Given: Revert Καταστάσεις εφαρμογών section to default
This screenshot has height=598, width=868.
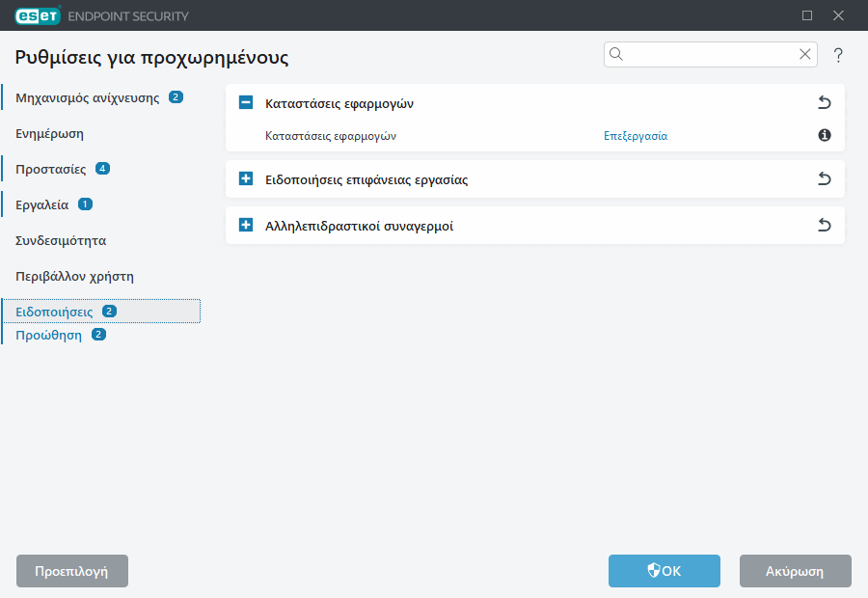Looking at the screenshot, I should pyautogui.click(x=825, y=102).
